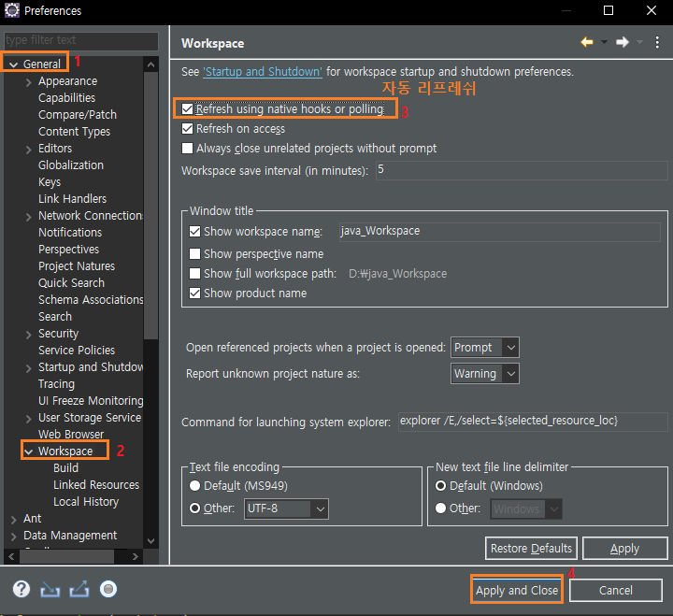This screenshot has height=616, width=673.
Task: Click the 'Startup and Shutdown' link
Action: pyautogui.click(x=263, y=71)
